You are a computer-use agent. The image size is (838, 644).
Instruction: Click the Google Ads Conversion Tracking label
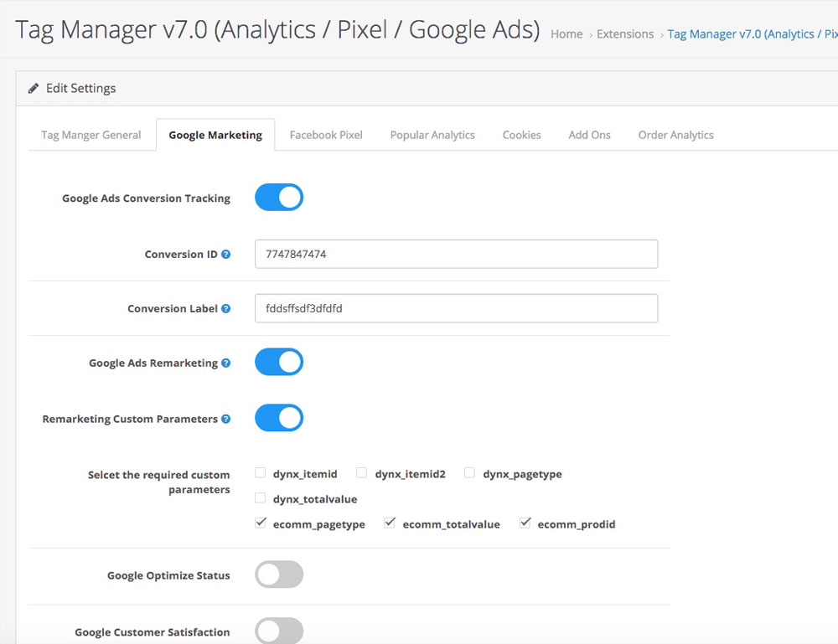[146, 198]
